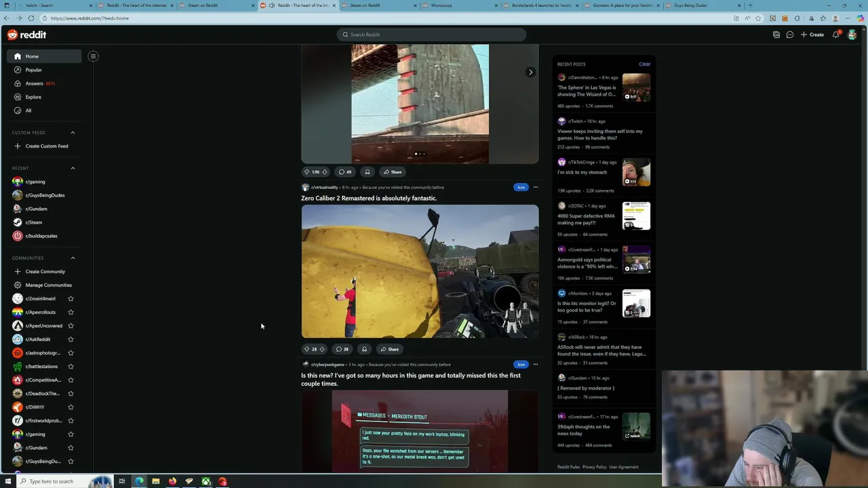Open Firefox from the taskbar
Screen dimensions: 868x488
tap(172, 481)
